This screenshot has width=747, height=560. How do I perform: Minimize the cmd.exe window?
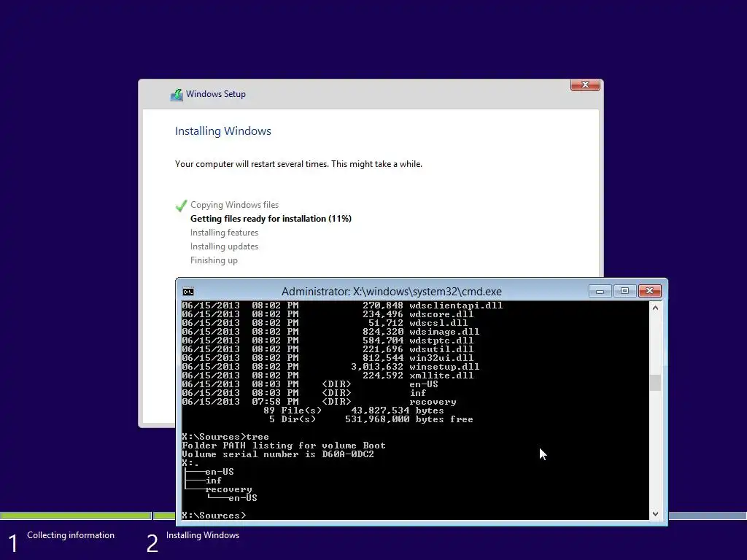[600, 291]
